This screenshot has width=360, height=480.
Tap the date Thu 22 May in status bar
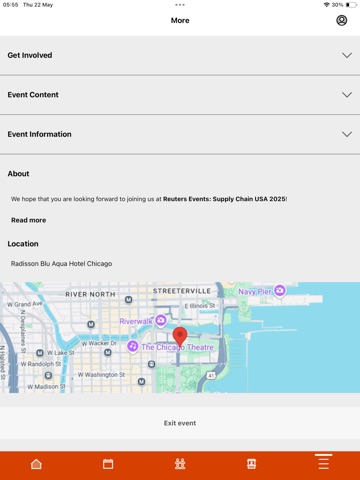(38, 5)
